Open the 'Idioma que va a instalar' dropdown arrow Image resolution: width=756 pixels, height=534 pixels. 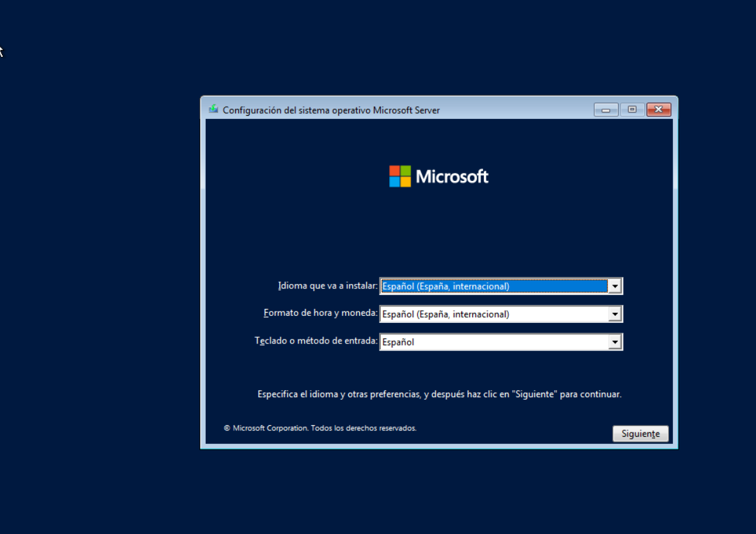tap(615, 286)
